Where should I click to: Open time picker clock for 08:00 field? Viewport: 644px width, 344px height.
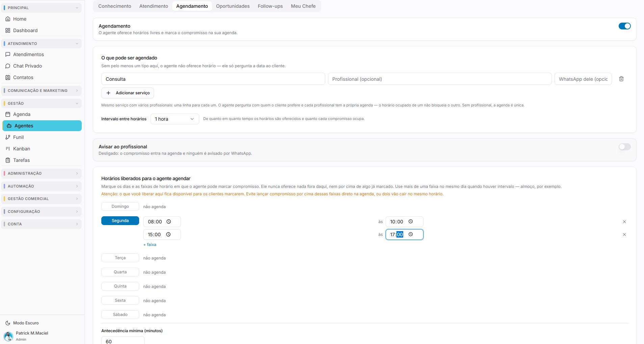pyautogui.click(x=169, y=222)
